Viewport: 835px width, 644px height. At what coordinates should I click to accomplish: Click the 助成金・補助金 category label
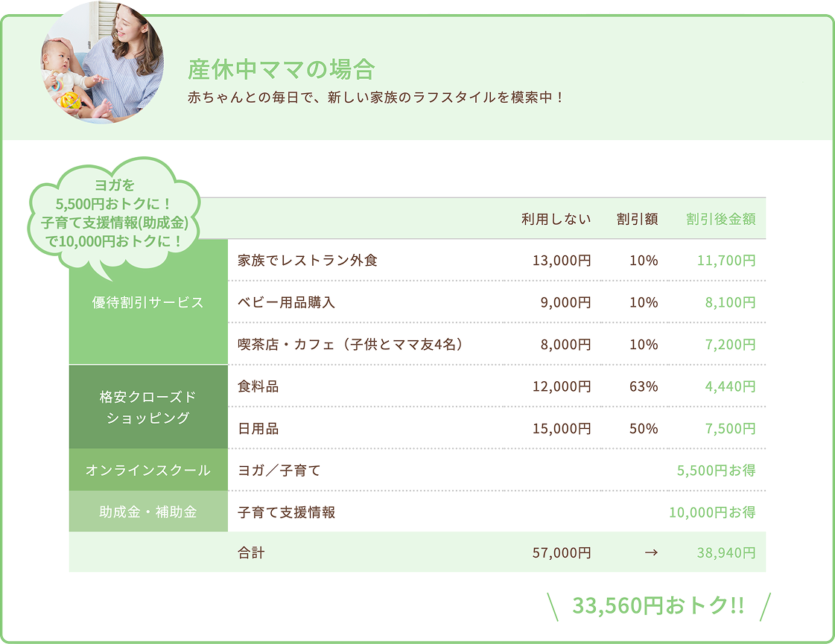[147, 512]
